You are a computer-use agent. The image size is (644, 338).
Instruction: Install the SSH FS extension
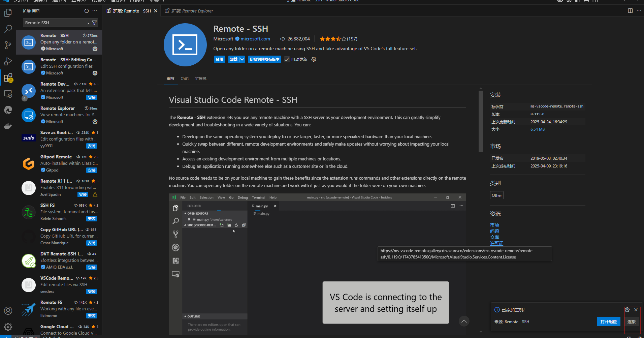pos(92,219)
